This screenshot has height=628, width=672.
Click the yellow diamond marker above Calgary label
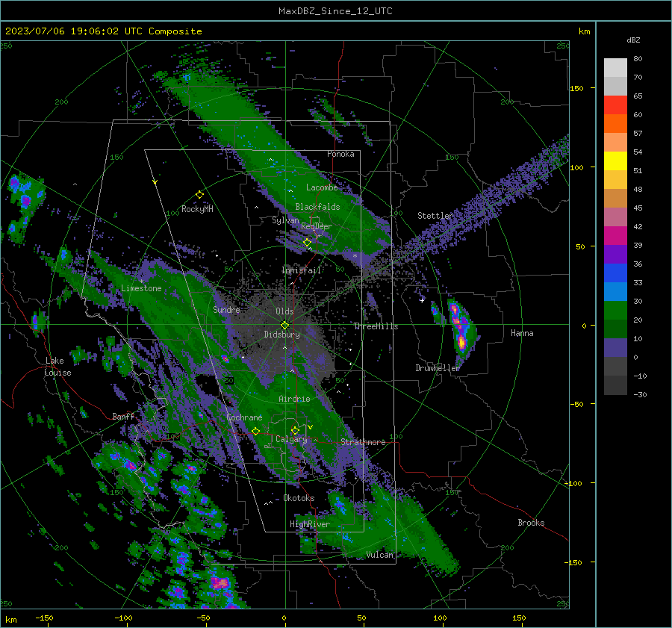(x=295, y=430)
